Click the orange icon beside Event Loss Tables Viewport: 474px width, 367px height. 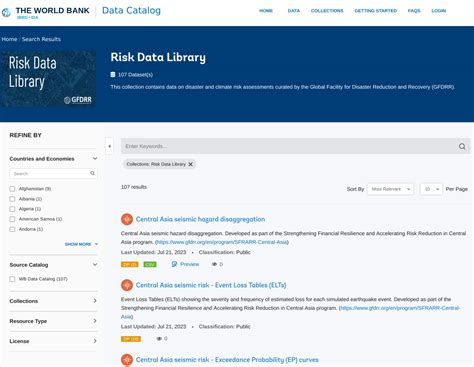coord(127,285)
